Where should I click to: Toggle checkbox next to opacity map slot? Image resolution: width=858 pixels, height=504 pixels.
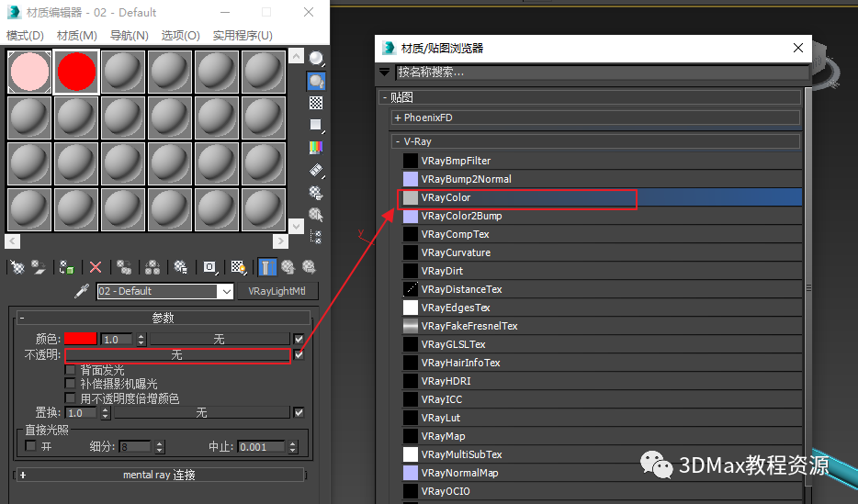[299, 354]
